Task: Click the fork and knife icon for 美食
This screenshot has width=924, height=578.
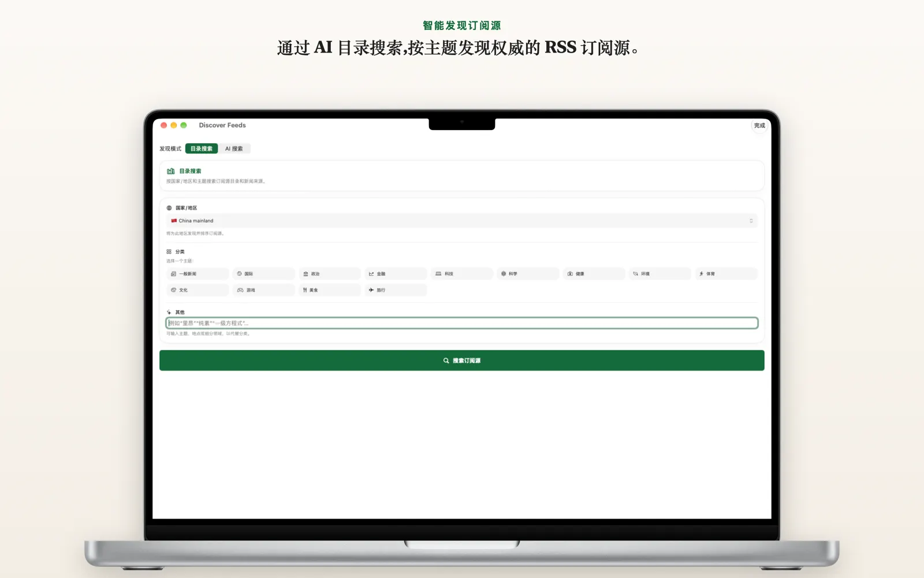Action: coord(305,290)
